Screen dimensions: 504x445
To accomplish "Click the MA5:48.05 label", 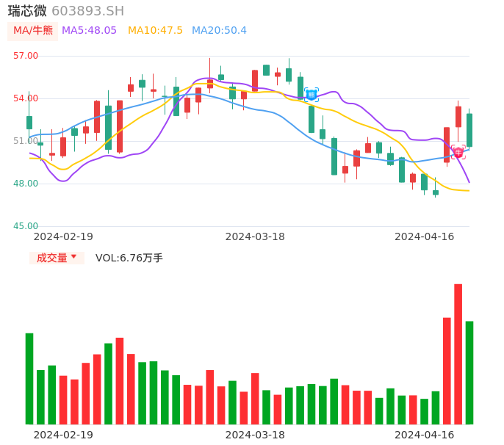I will pyautogui.click(x=89, y=31).
